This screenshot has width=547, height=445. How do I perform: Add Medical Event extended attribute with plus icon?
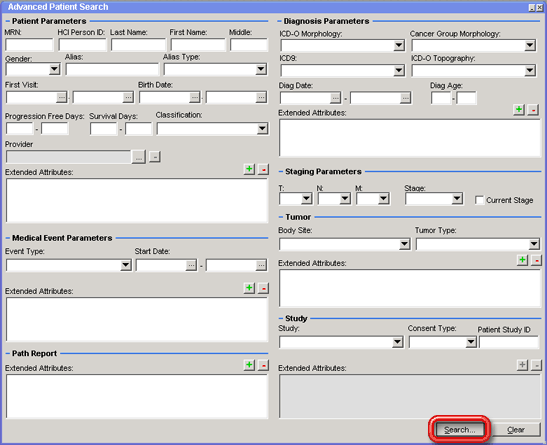249,288
